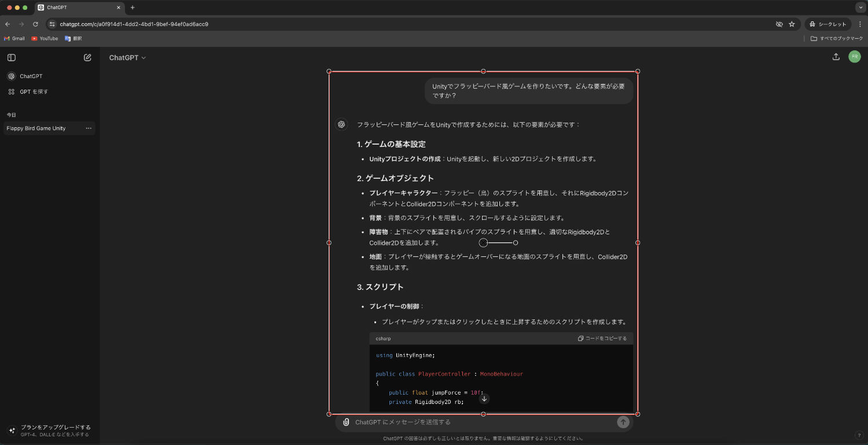Bookmark this page with star icon
This screenshot has width=868, height=445.
click(x=792, y=24)
